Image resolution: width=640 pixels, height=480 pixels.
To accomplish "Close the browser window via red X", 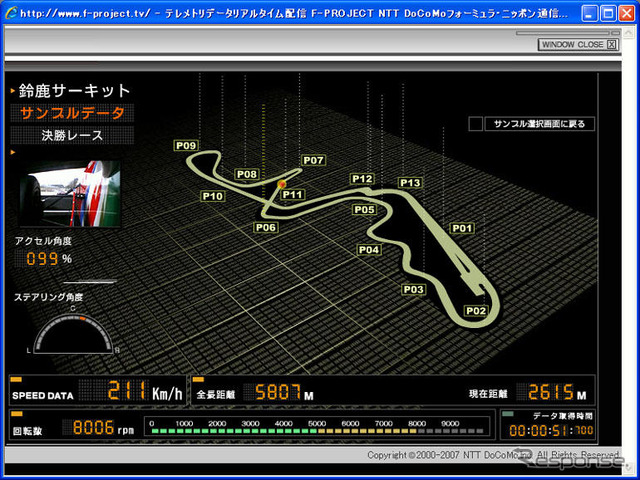I will click(x=627, y=14).
